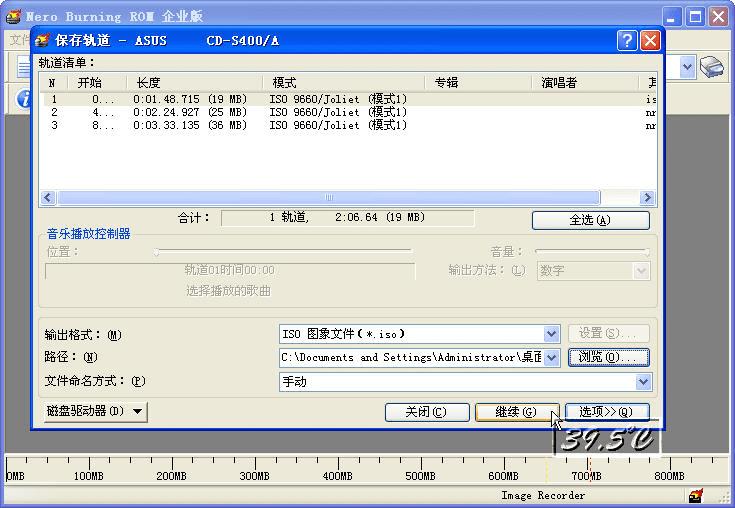This screenshot has width=735, height=508.
Task: Click the help question mark button in dialog
Action: coord(627,40)
